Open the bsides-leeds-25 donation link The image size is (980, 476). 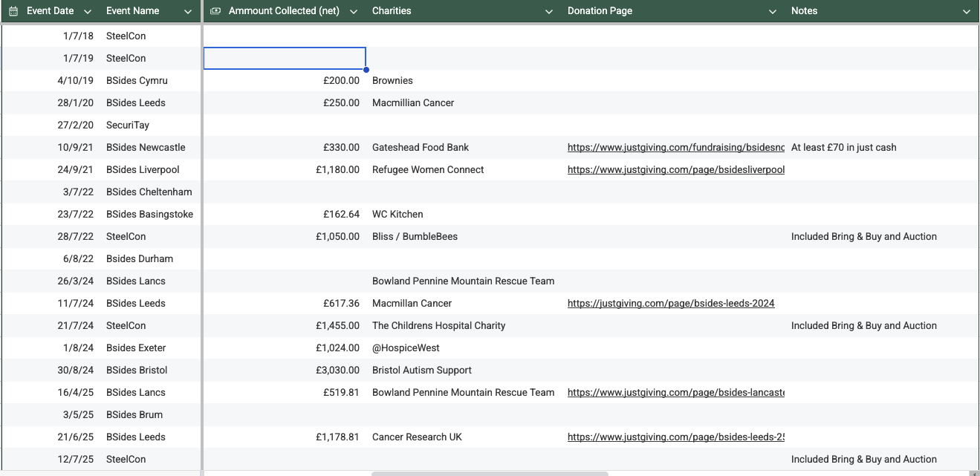tap(676, 437)
